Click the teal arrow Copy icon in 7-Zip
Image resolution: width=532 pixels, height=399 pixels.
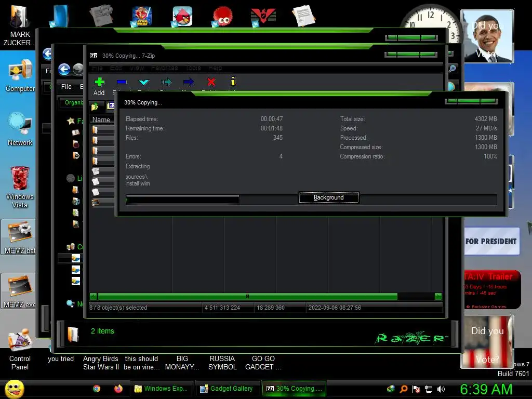point(166,82)
